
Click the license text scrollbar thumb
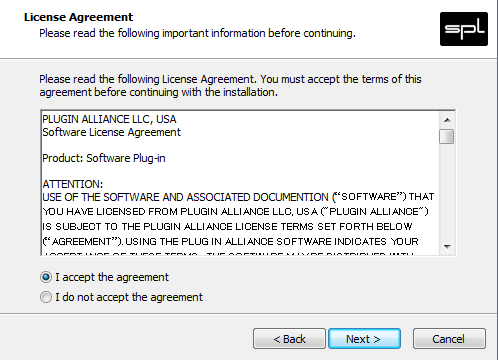pos(447,136)
